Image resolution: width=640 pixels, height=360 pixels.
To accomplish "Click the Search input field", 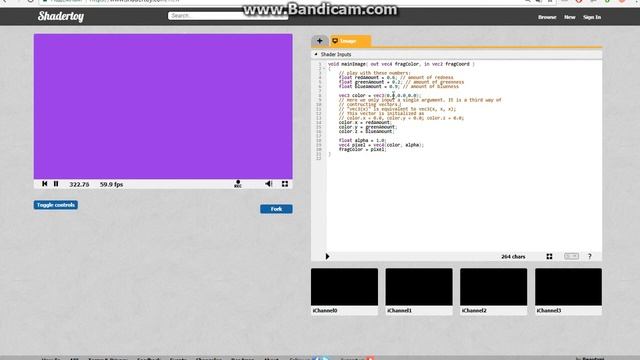I will [x=228, y=16].
